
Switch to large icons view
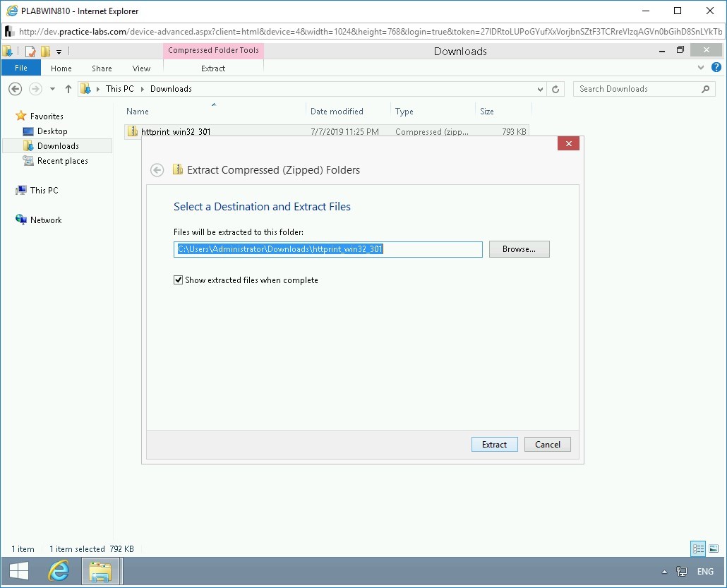[714, 548]
